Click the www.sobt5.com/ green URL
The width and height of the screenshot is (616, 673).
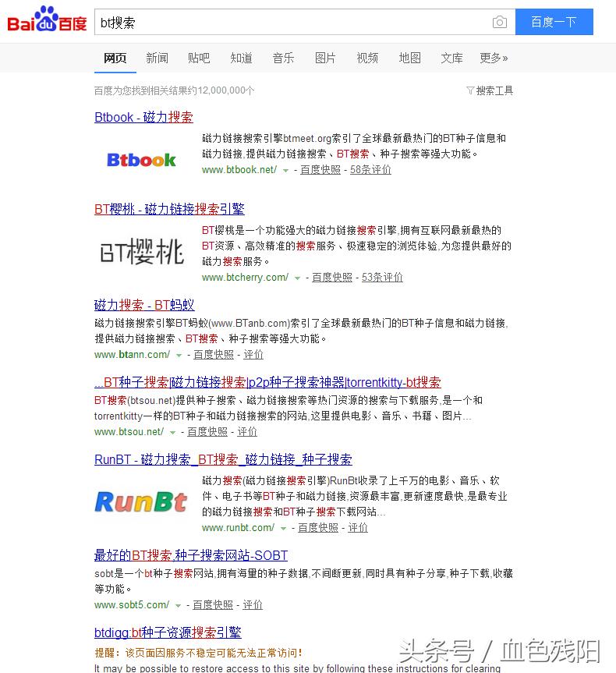click(x=132, y=604)
